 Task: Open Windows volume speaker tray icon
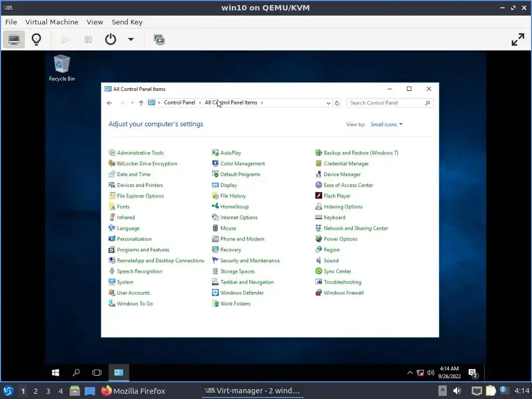click(431, 373)
